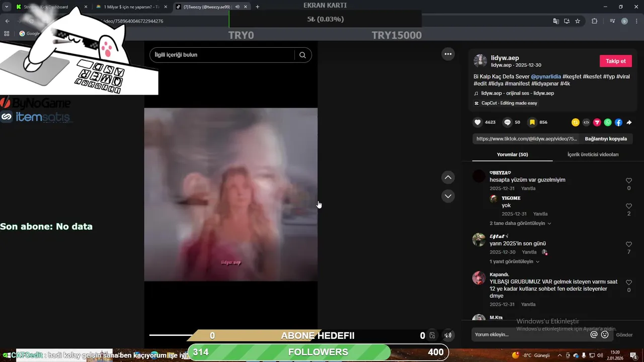The image size is (644, 362).
Task: Bookmark this page with the star icon
Action: tap(578, 21)
